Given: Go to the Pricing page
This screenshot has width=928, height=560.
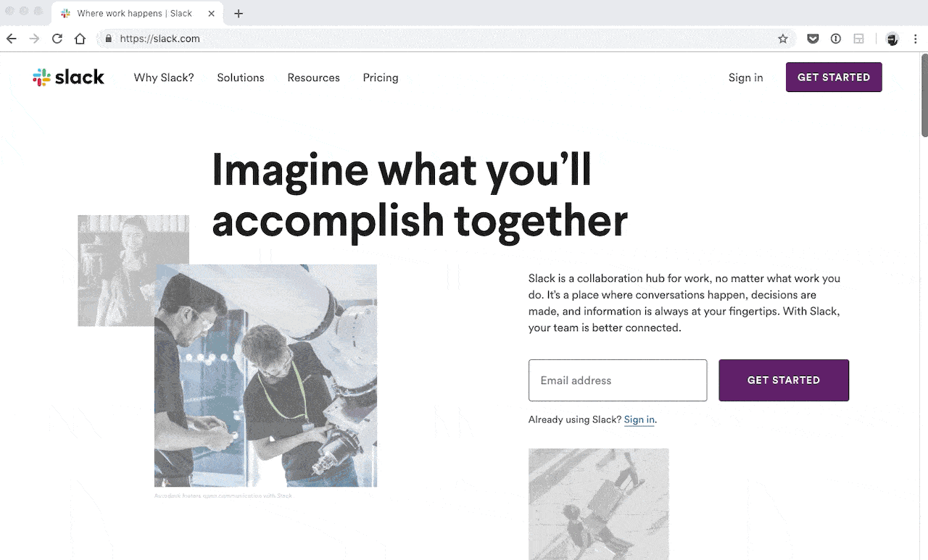Looking at the screenshot, I should (381, 78).
